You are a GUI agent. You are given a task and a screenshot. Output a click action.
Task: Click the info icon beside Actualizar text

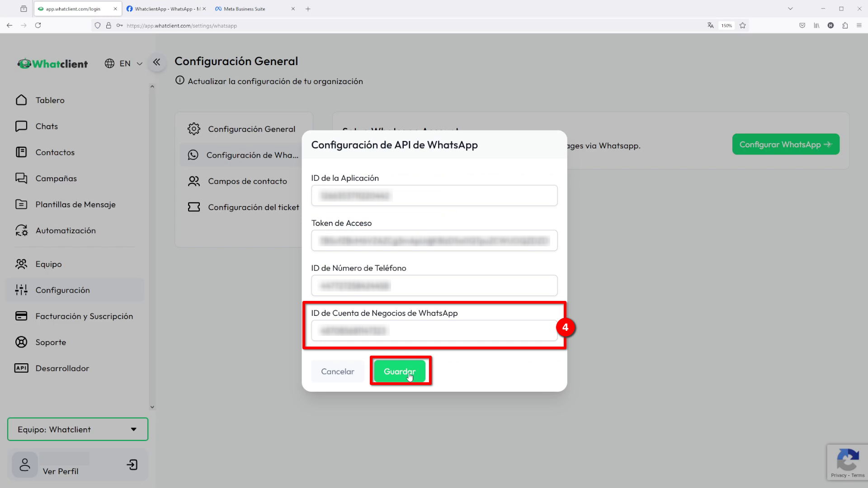pyautogui.click(x=180, y=80)
